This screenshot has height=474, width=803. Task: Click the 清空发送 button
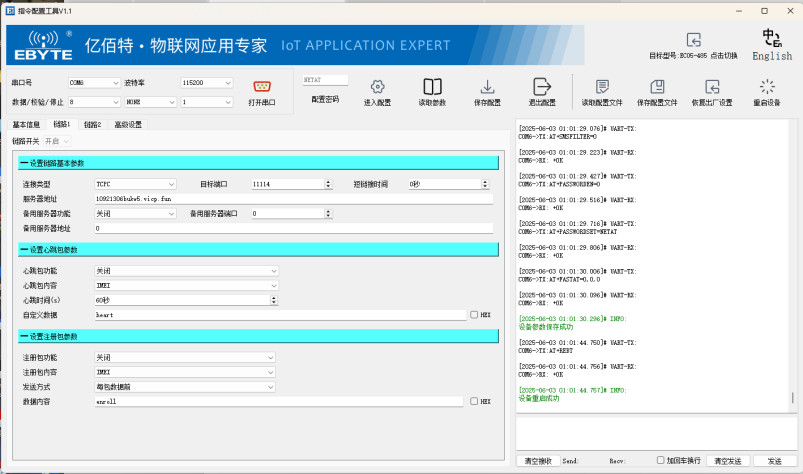point(728,461)
